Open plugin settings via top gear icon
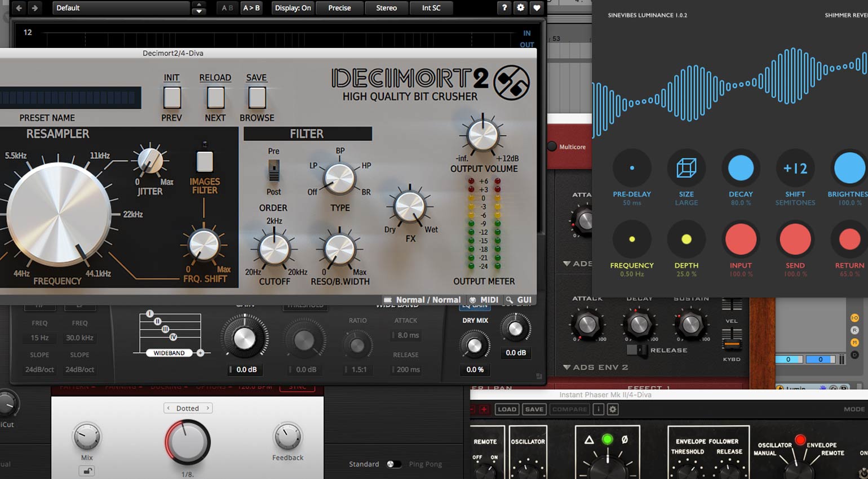868x479 pixels. click(x=520, y=8)
